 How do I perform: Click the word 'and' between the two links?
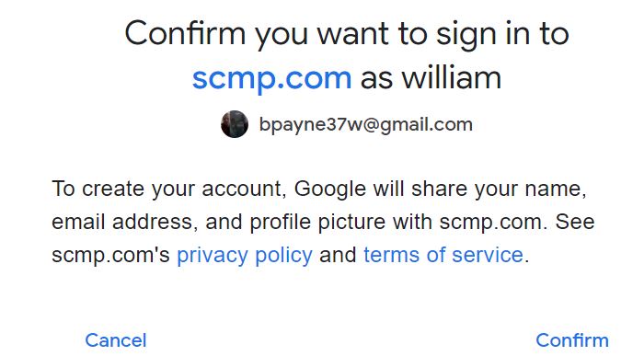pos(338,255)
